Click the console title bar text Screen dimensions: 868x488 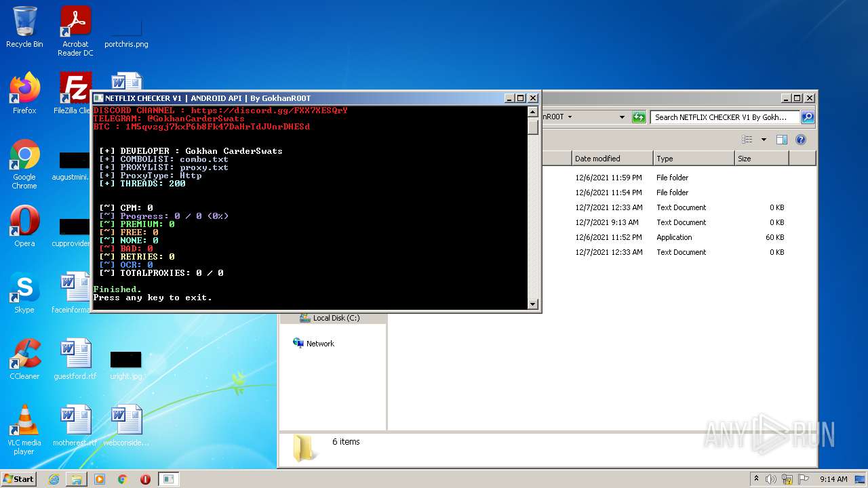(208, 98)
